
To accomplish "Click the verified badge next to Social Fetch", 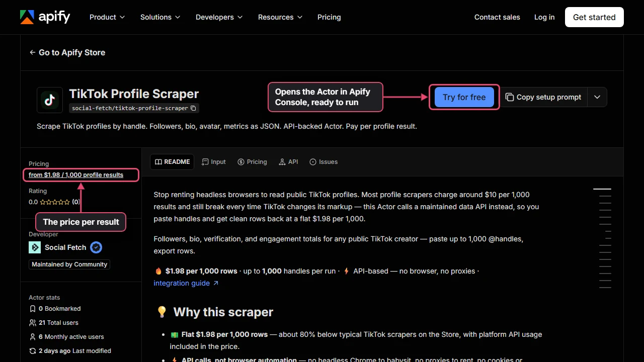I will (96, 247).
